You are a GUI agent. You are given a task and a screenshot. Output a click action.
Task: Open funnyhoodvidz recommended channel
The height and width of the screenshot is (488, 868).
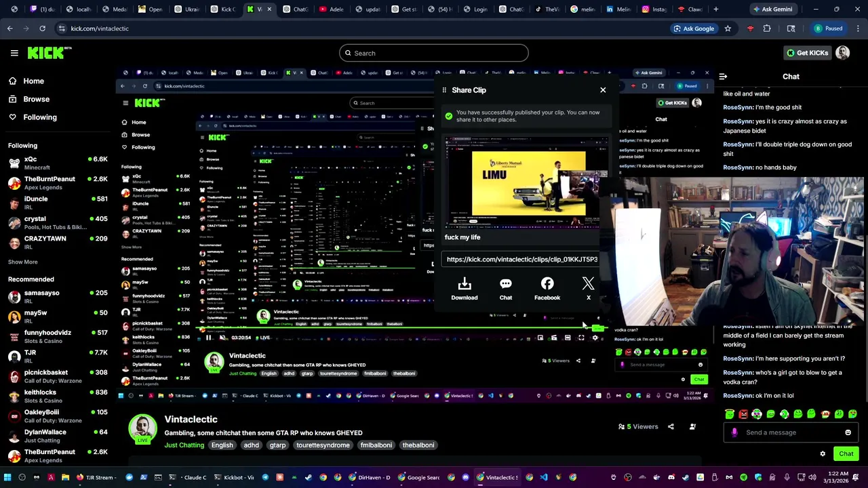click(x=58, y=336)
